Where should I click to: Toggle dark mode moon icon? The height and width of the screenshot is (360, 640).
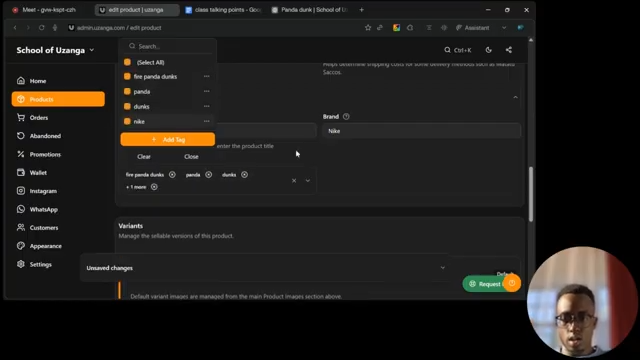click(489, 50)
